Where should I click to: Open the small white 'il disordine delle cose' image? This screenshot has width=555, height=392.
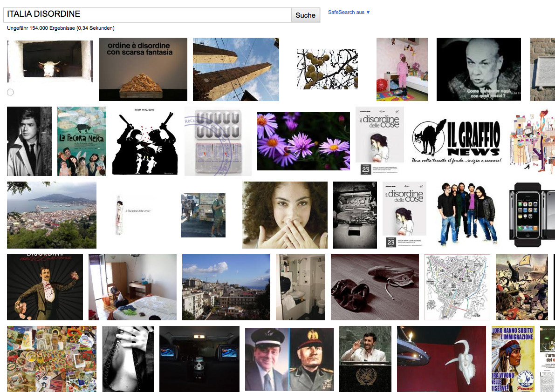(134, 215)
